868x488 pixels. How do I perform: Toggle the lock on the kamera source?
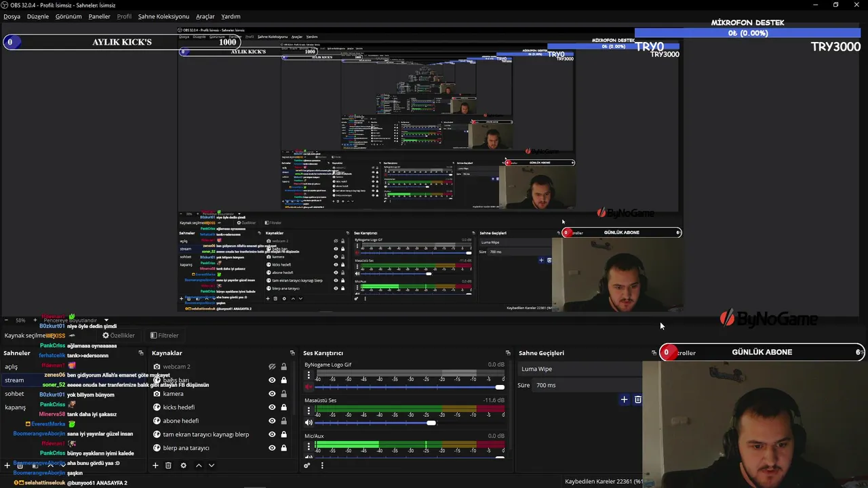283,394
